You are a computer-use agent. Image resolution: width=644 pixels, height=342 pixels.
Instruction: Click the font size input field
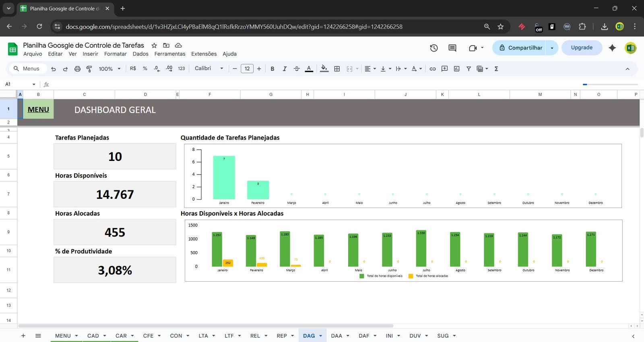click(x=247, y=69)
